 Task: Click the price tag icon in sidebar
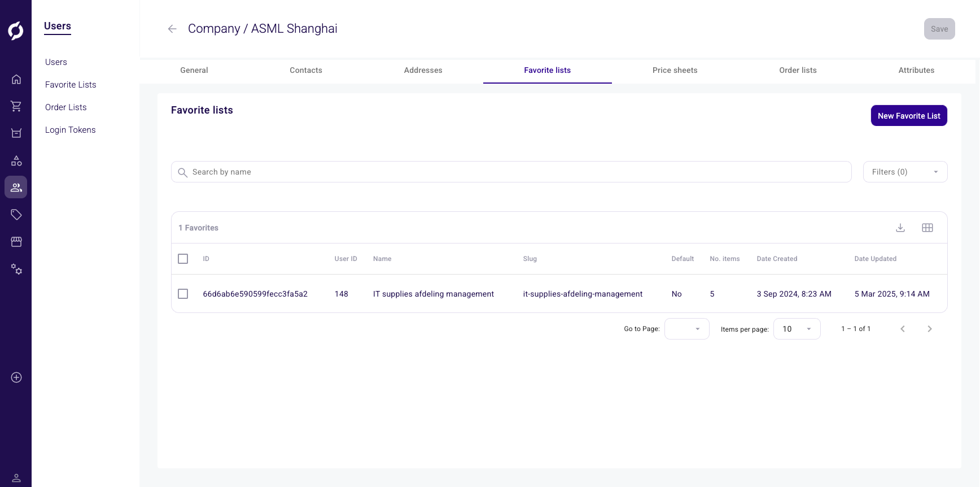click(16, 215)
